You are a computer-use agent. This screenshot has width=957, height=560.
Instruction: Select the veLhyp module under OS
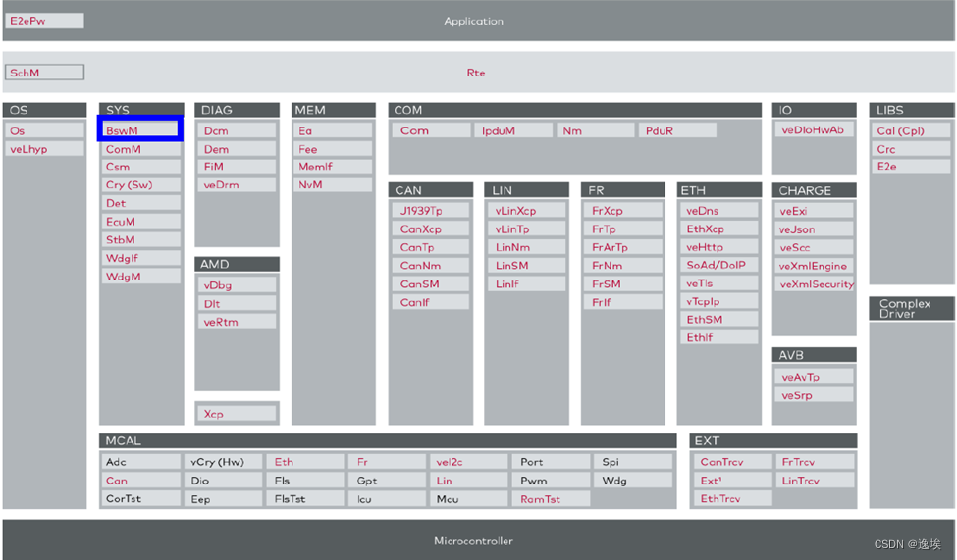click(44, 149)
